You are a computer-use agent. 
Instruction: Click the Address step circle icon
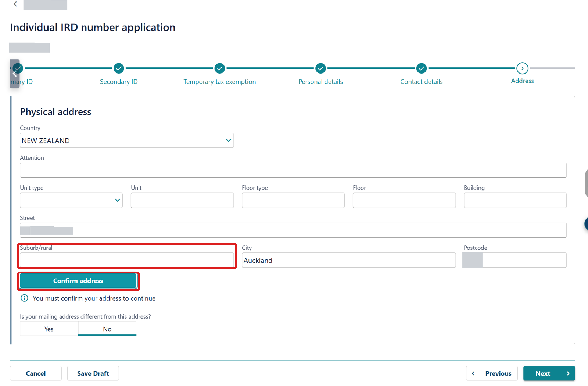tap(522, 68)
